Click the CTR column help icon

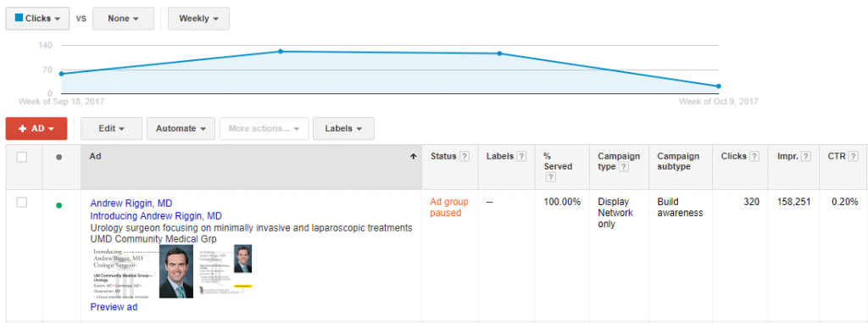tap(853, 157)
